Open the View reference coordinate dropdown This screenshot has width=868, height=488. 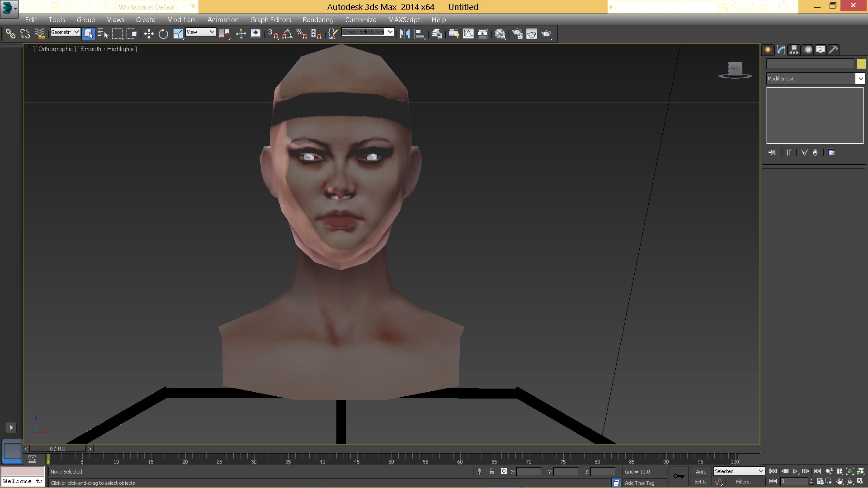pos(201,32)
